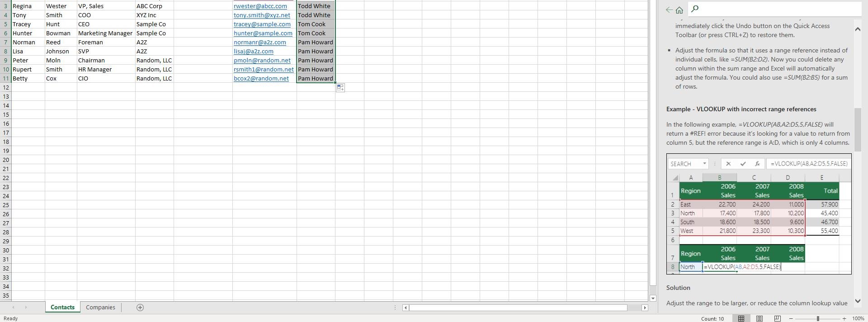
Task: Select cell containing Marketing Manager
Action: coord(106,33)
